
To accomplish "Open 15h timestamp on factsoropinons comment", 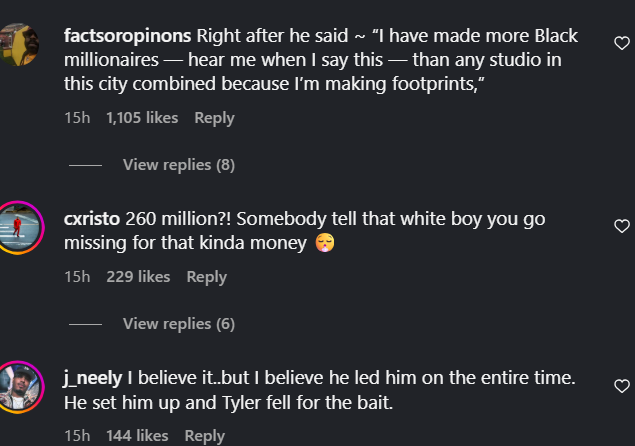I will tap(77, 118).
